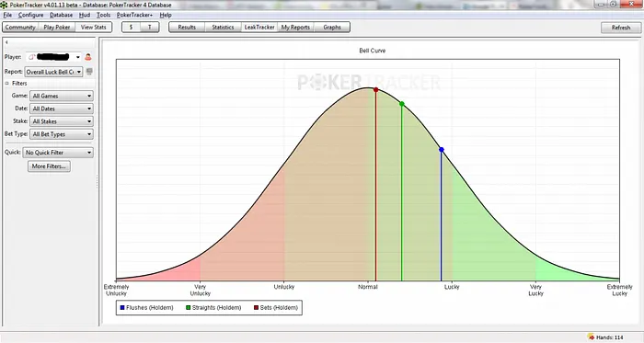Open the Hud menu
The width and height of the screenshot is (644, 343).
[x=85, y=15]
